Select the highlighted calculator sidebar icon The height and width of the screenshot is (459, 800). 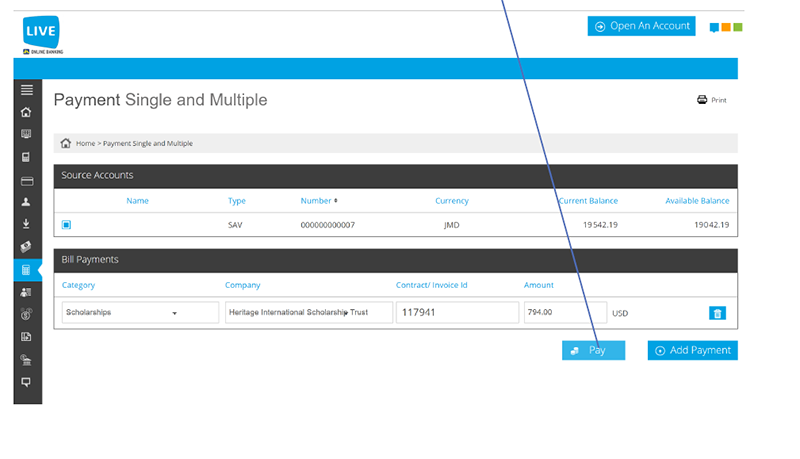point(27,270)
